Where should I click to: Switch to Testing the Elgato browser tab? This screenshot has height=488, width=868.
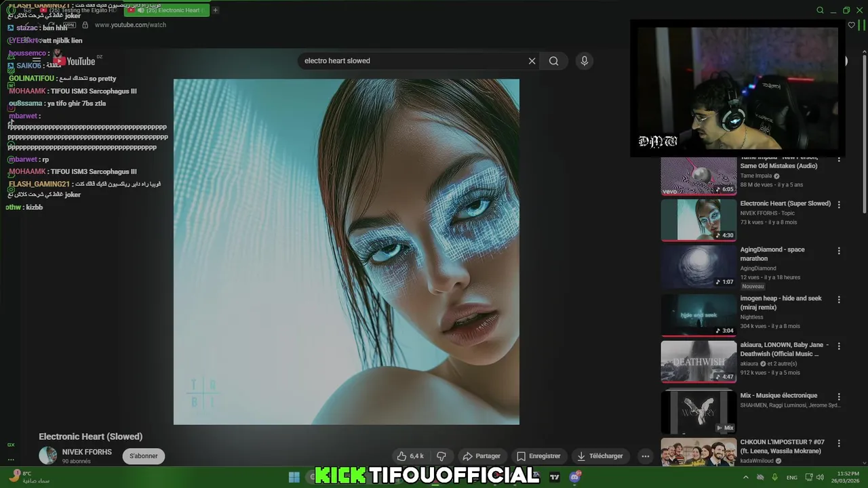coord(78,10)
